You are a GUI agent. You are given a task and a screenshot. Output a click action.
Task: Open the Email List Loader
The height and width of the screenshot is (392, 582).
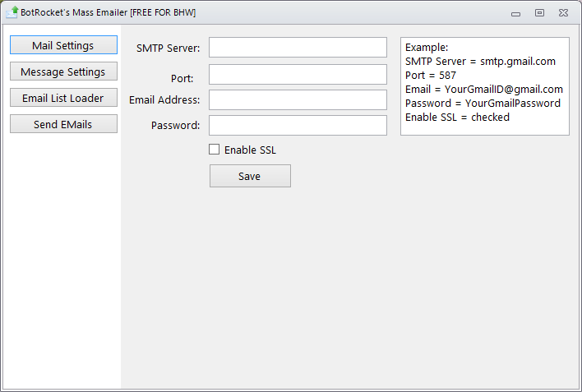[63, 98]
